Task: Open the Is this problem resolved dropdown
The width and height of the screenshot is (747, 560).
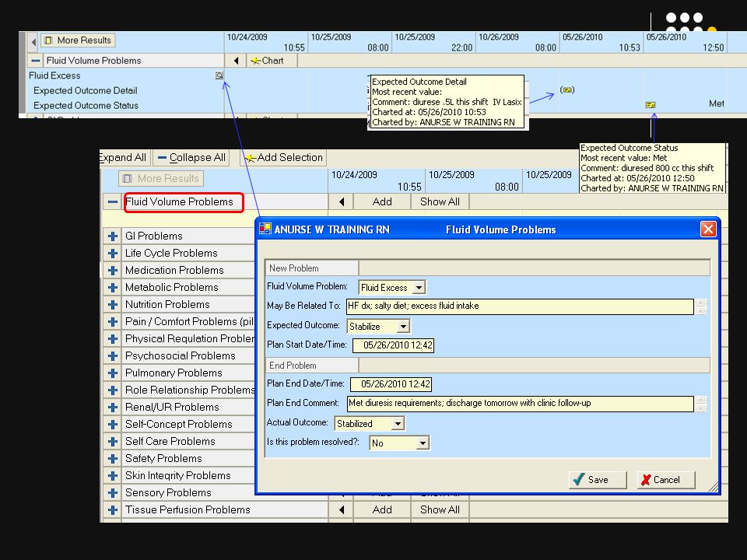Action: pyautogui.click(x=422, y=443)
